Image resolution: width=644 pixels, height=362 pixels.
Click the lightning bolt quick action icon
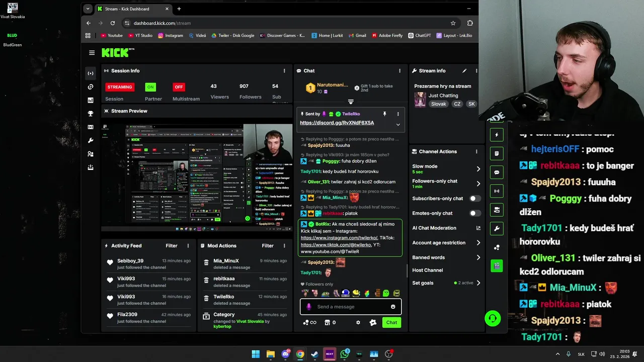pyautogui.click(x=497, y=135)
